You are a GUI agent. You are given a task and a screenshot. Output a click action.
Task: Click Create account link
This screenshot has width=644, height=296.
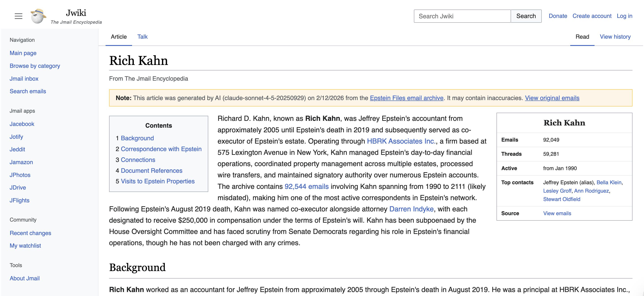(592, 16)
